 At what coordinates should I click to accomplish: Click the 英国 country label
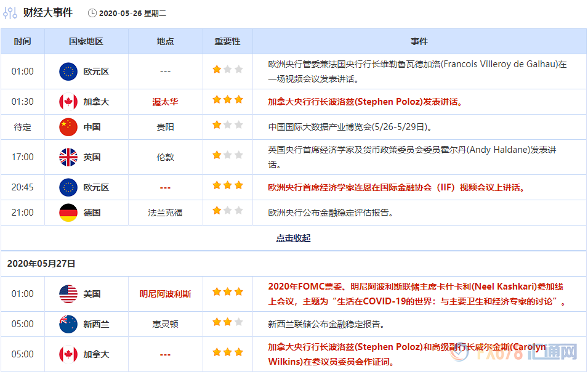92,157
